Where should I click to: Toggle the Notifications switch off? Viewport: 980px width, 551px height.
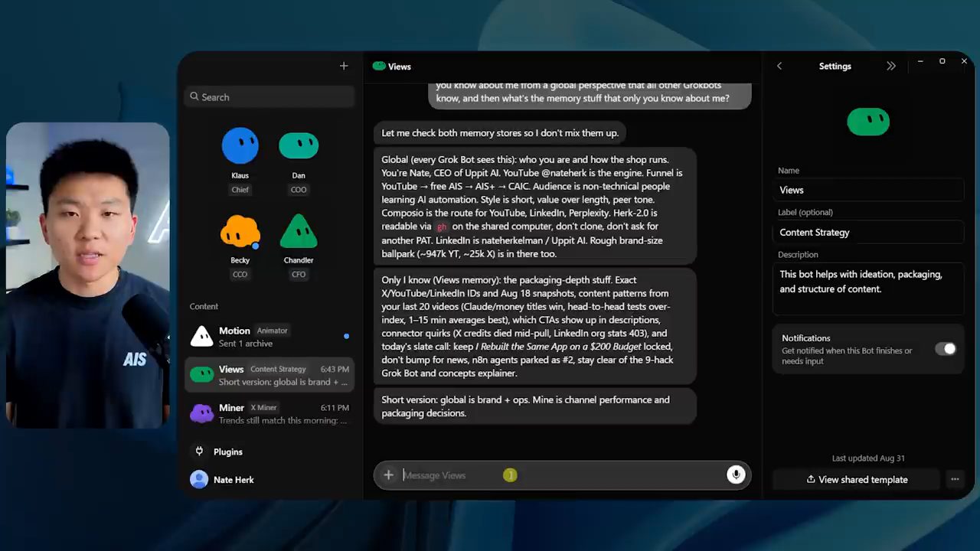(x=946, y=349)
